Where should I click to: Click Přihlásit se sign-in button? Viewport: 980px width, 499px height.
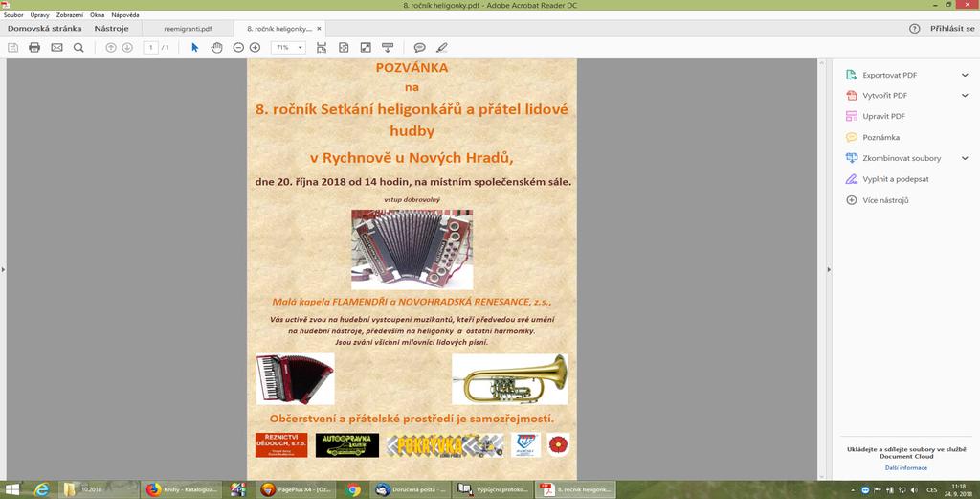(x=952, y=29)
